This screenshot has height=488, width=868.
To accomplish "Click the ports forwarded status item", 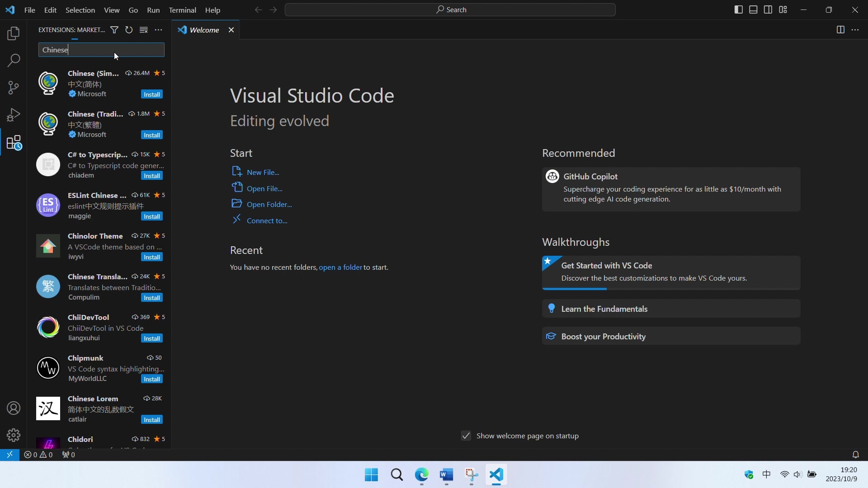I will tap(69, 455).
